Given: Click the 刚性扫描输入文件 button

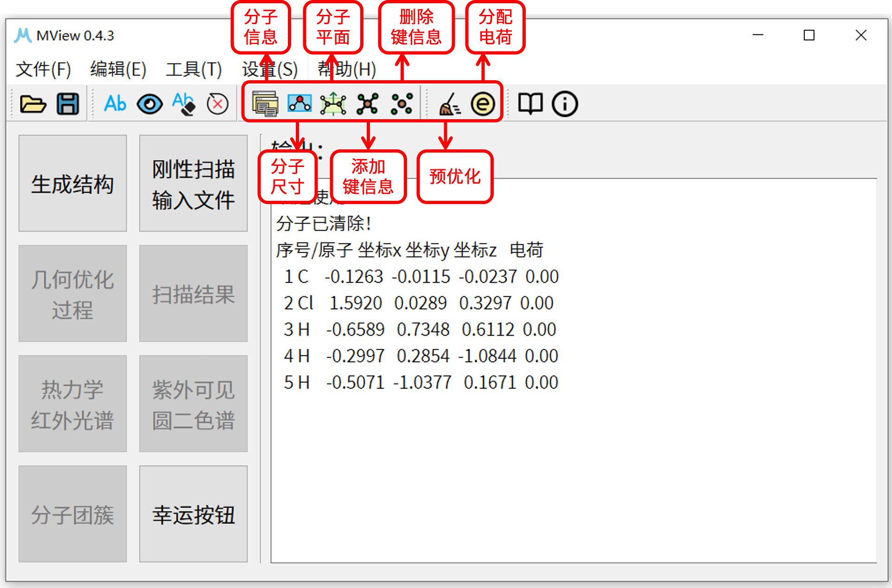Looking at the screenshot, I should tap(193, 184).
